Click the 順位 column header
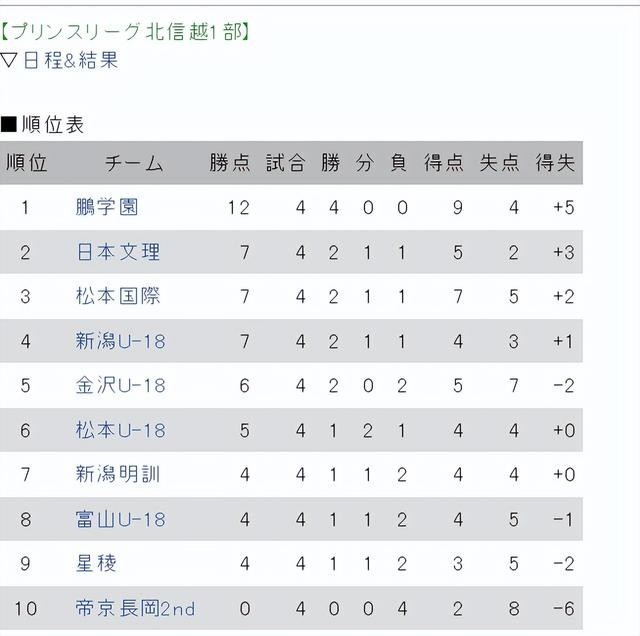This screenshot has width=640, height=636. (x=27, y=163)
